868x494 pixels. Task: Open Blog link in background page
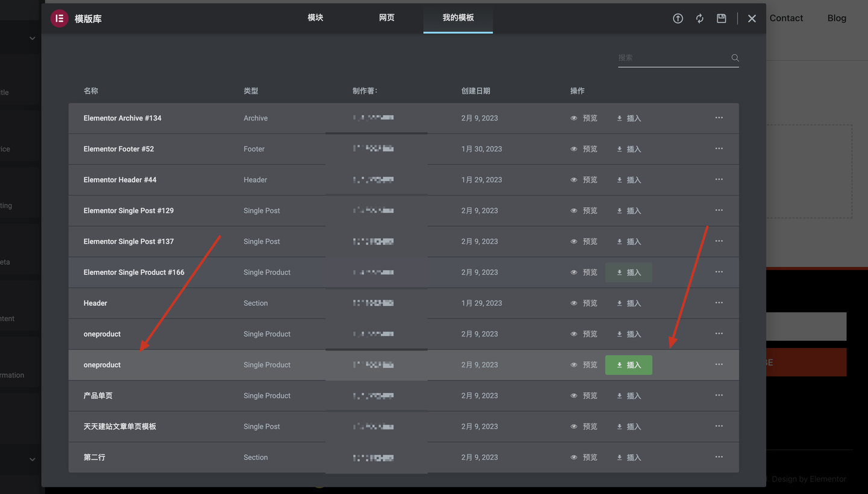[837, 18]
